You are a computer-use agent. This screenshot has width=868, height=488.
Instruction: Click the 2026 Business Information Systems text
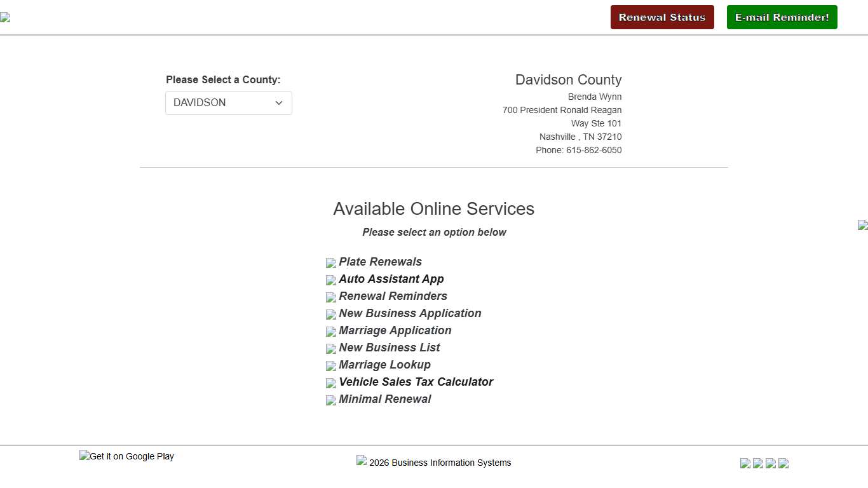440,463
